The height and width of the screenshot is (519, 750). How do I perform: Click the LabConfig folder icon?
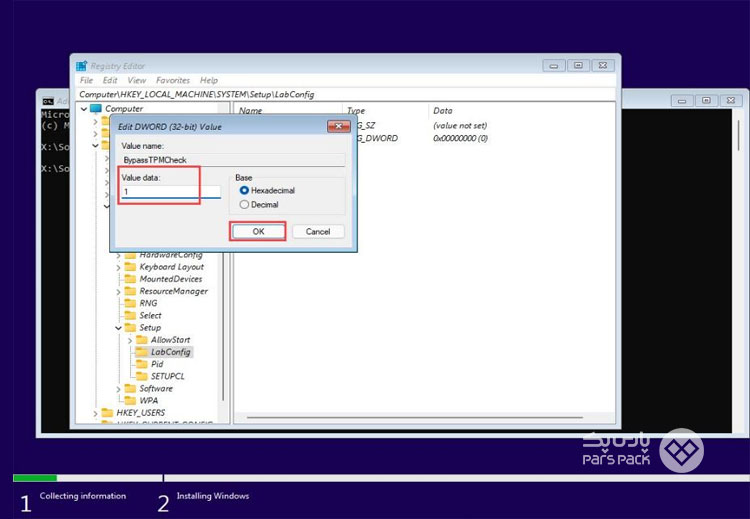(x=142, y=352)
